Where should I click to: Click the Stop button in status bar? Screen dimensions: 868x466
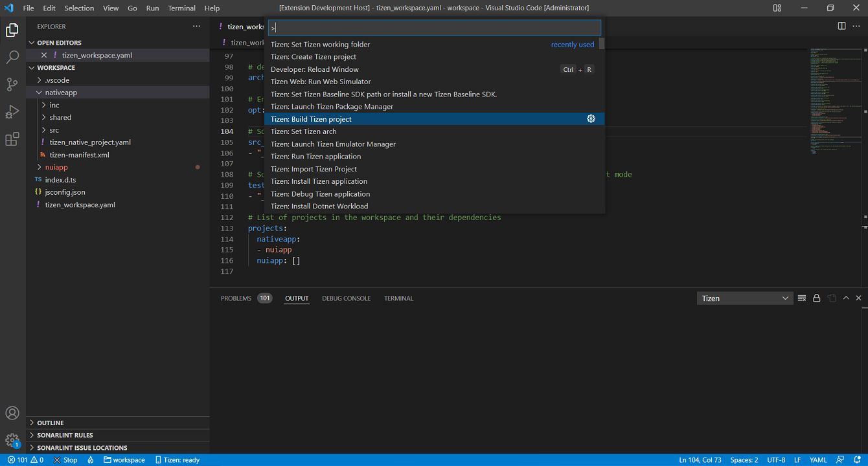click(65, 460)
